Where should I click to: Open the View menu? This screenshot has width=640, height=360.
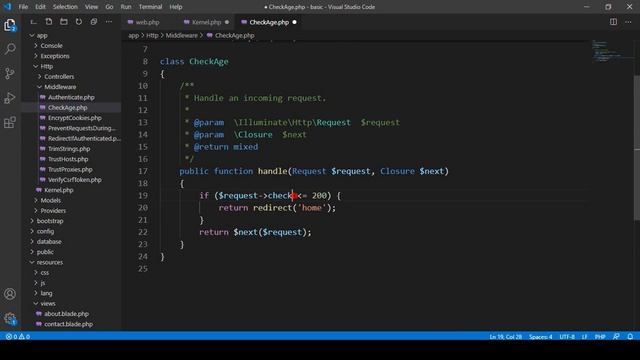(x=91, y=7)
